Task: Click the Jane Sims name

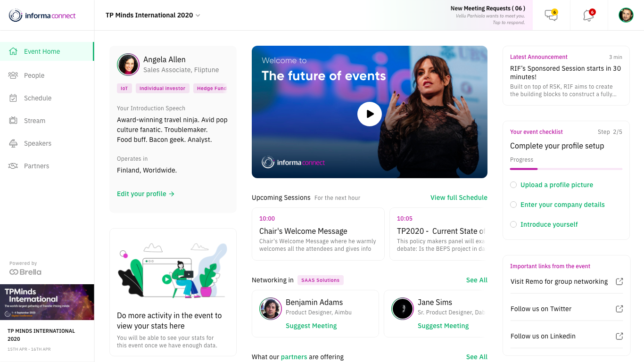Action: click(x=435, y=302)
